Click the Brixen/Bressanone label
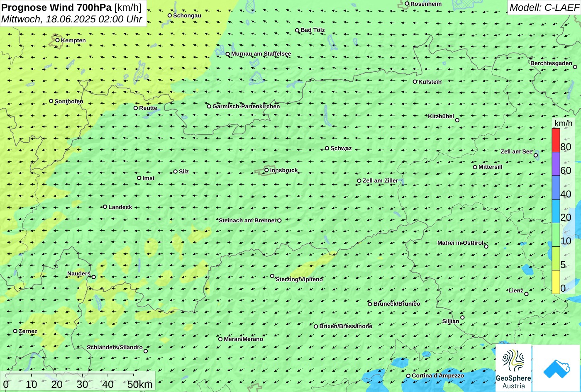Screen dimensions: 581x392 pyautogui.click(x=346, y=326)
